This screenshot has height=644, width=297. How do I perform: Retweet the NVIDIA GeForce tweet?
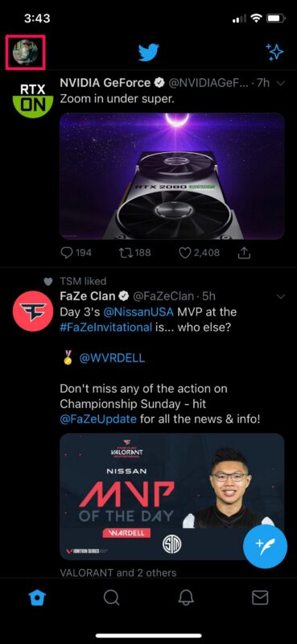tap(134, 253)
